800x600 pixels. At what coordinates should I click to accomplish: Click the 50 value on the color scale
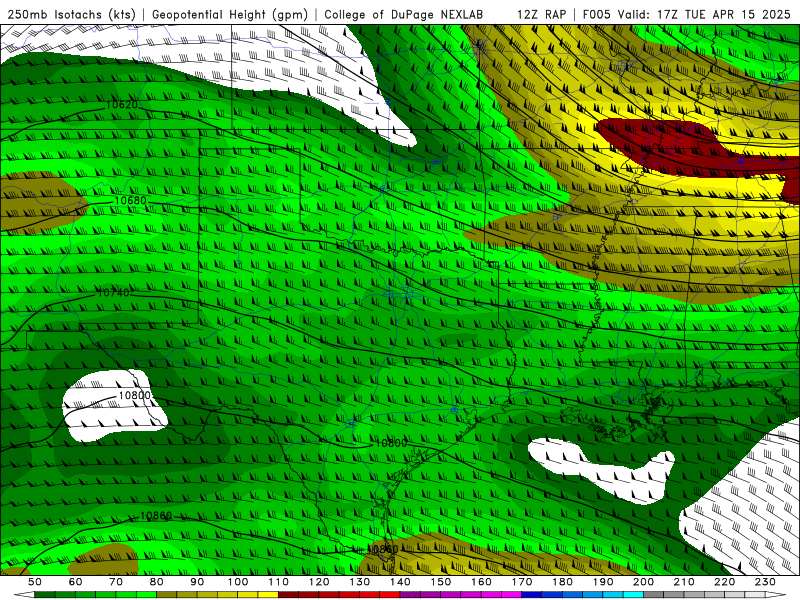(x=35, y=582)
